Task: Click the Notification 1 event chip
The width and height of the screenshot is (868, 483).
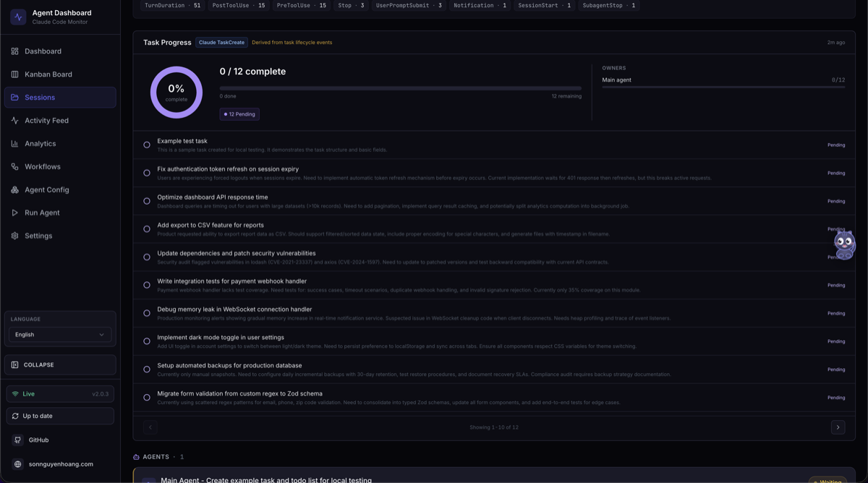Action: point(480,5)
